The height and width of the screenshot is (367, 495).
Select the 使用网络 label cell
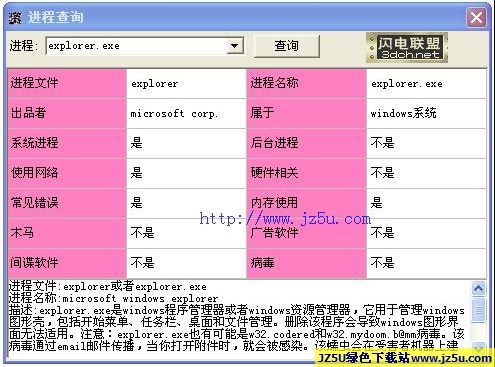click(67, 173)
